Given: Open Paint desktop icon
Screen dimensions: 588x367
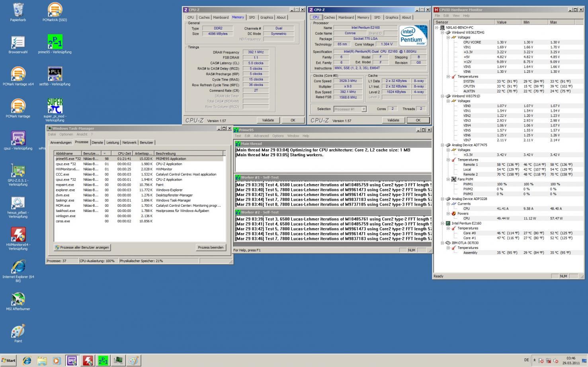Looking at the screenshot, I should 18,334.
